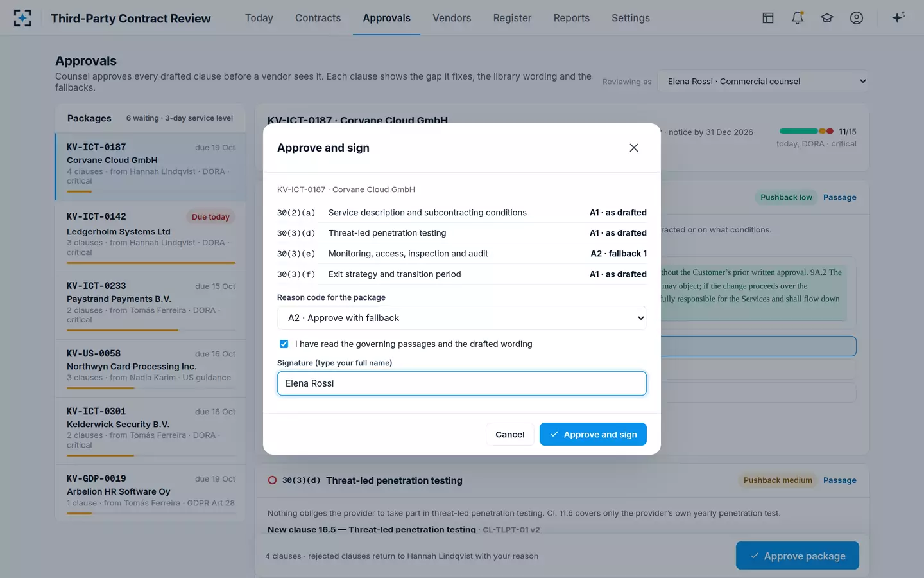Click the Pushback low badge
Viewport: 924px width, 578px height.
(x=786, y=197)
